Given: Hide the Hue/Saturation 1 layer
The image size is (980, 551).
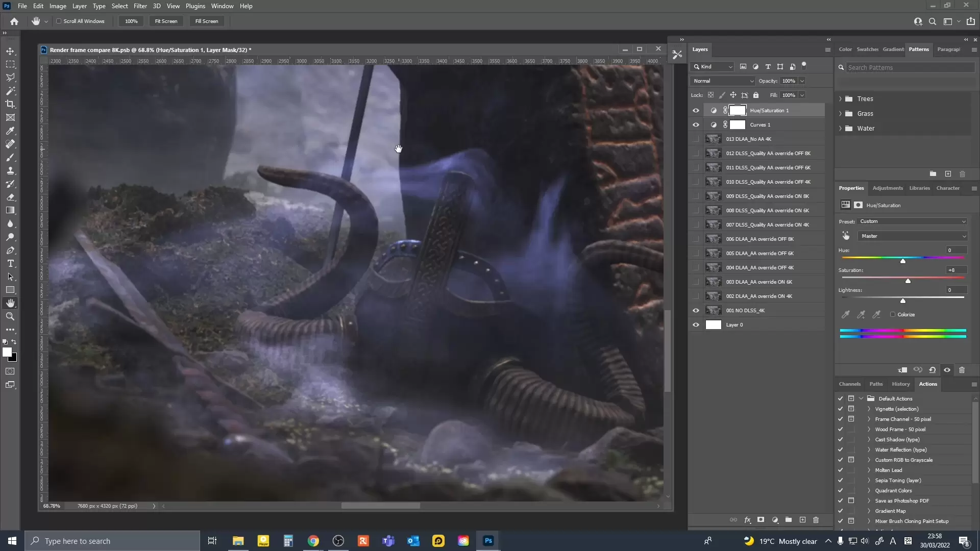Looking at the screenshot, I should pyautogui.click(x=696, y=110).
